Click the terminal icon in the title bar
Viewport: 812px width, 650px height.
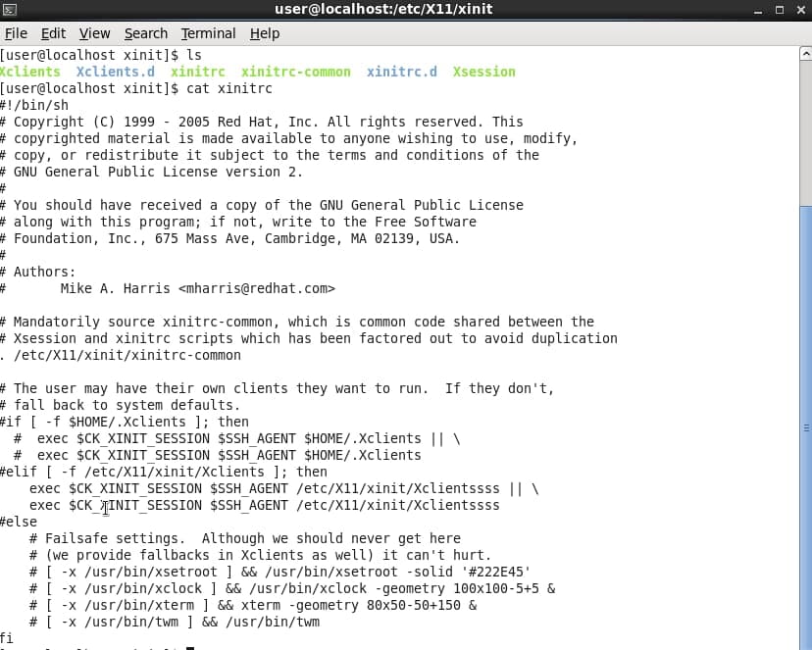pos(10,10)
